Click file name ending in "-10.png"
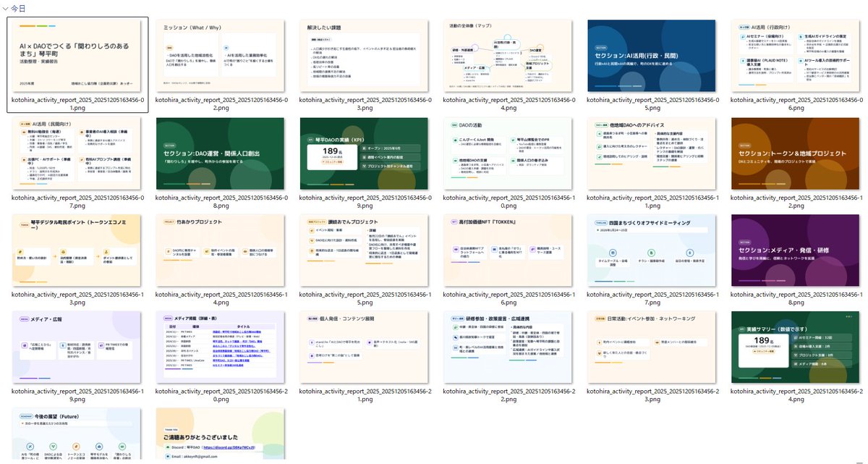Screen dimensions: 868x464 pyautogui.click(x=509, y=201)
